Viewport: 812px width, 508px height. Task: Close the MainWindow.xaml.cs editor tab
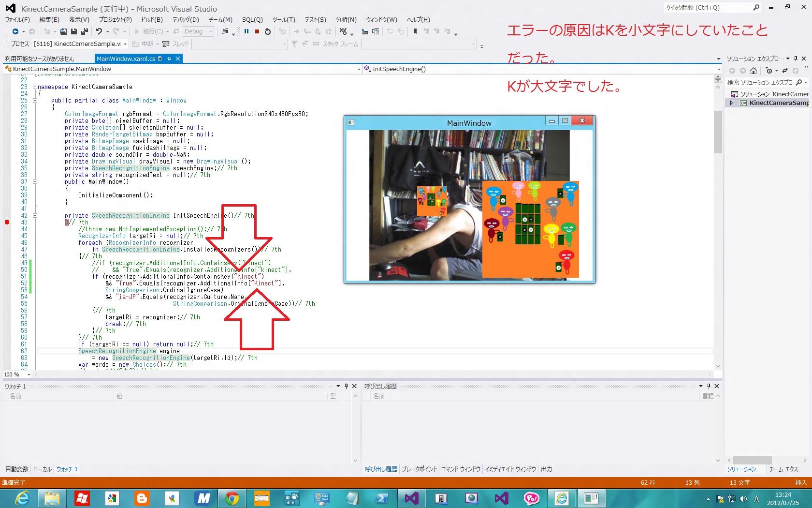tap(178, 59)
